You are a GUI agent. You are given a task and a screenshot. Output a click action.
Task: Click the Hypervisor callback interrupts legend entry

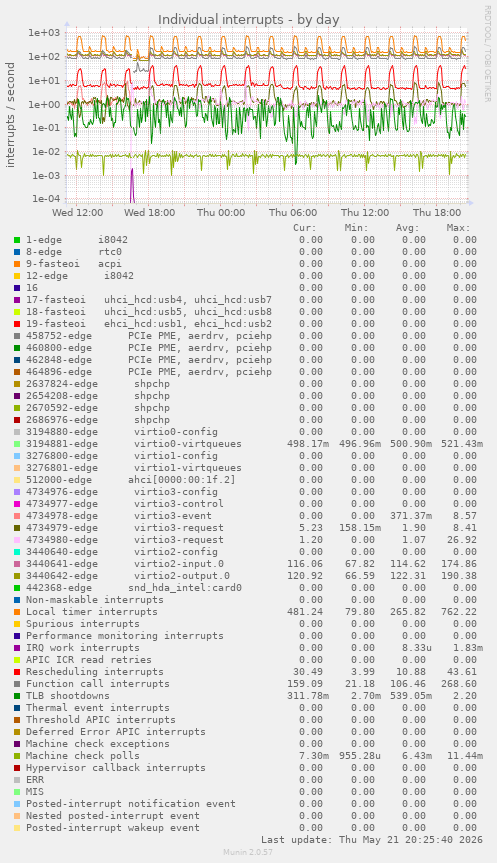(x=116, y=768)
